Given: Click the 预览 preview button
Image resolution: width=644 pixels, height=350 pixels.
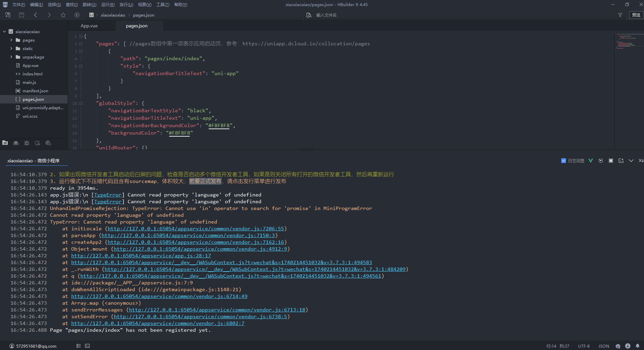Looking at the screenshot, I should pyautogui.click(x=636, y=15).
